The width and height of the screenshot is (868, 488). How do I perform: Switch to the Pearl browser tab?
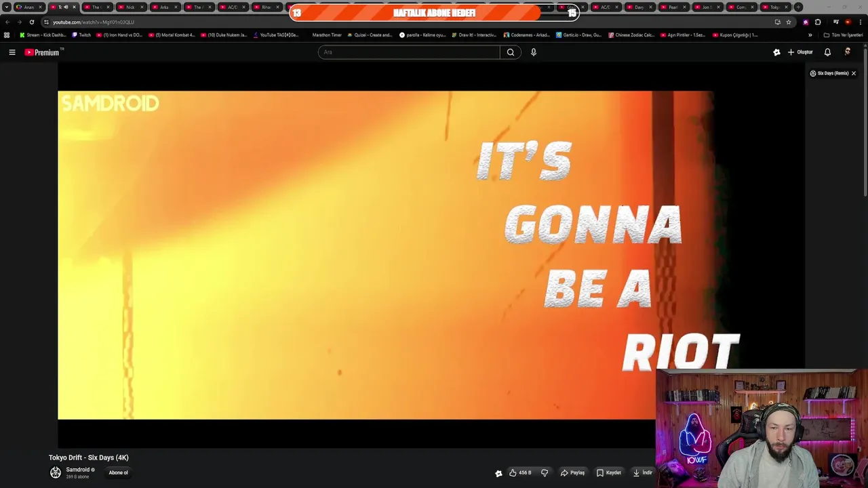coord(673,7)
